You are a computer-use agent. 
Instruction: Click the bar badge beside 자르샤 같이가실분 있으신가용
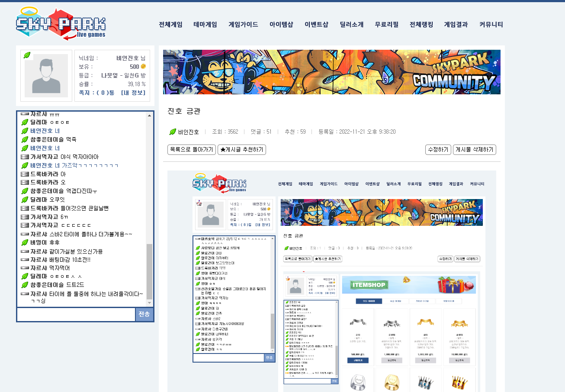[25, 251]
